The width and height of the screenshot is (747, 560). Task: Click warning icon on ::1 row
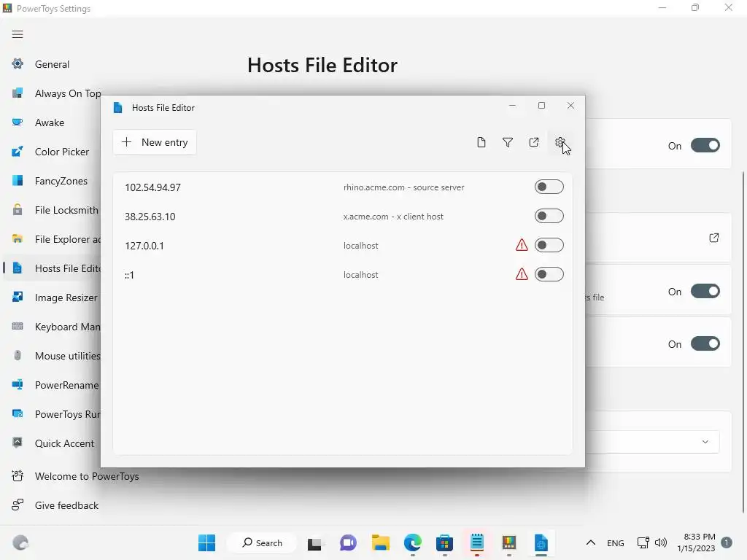[522, 274]
